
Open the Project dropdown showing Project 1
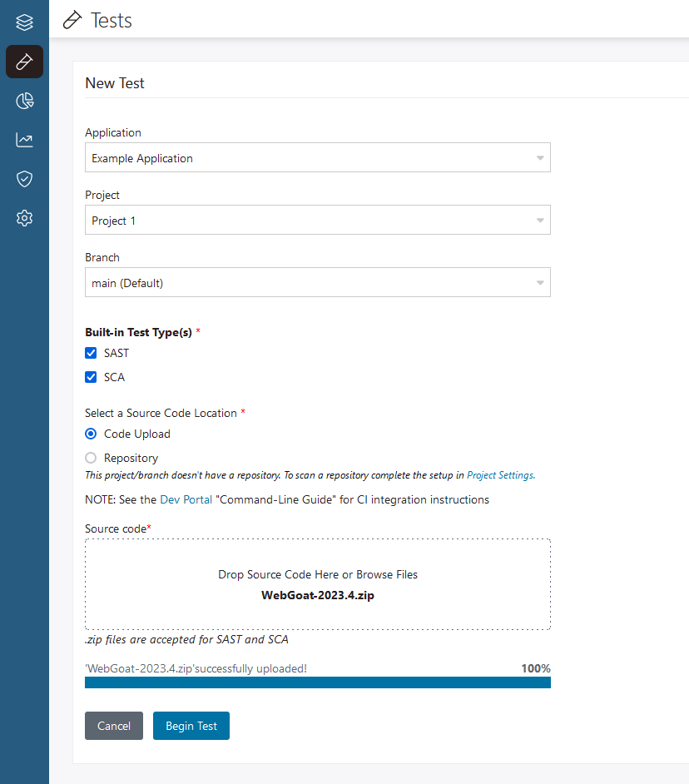pos(317,221)
